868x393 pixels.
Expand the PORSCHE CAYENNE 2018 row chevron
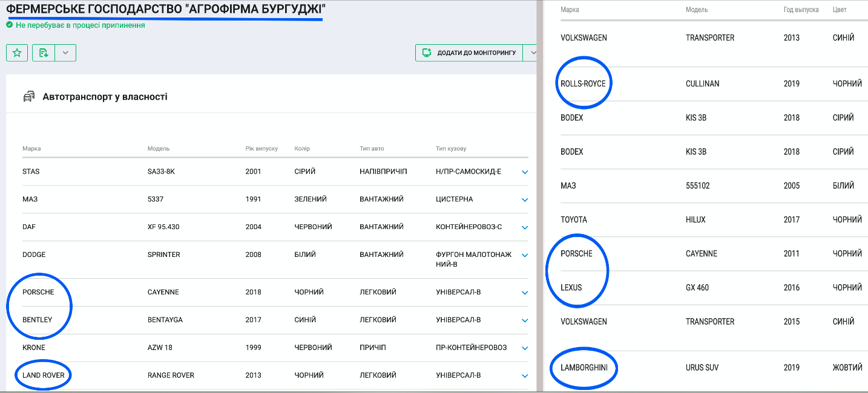point(525,293)
